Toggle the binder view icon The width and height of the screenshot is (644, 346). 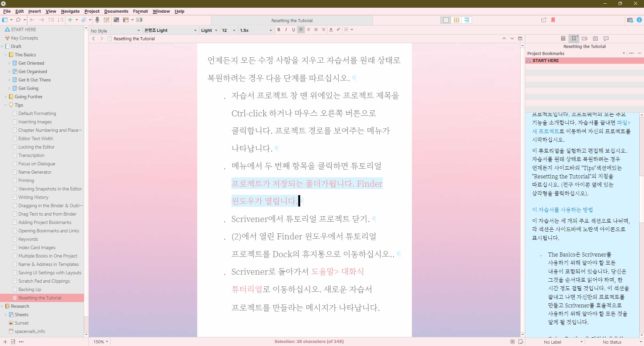5,20
